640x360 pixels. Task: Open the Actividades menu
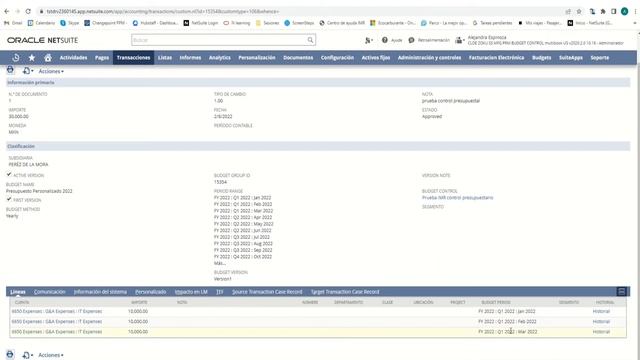[x=73, y=58]
